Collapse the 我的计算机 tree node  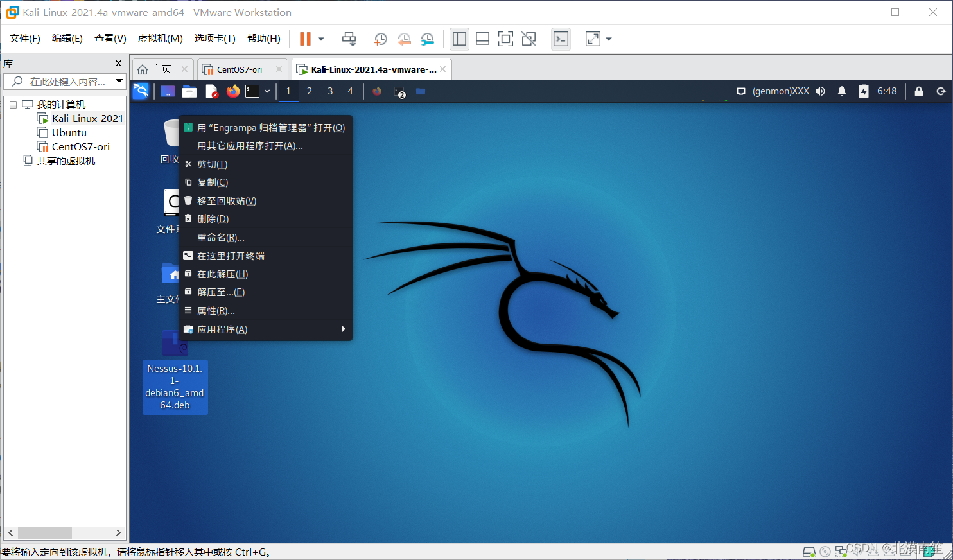13,105
